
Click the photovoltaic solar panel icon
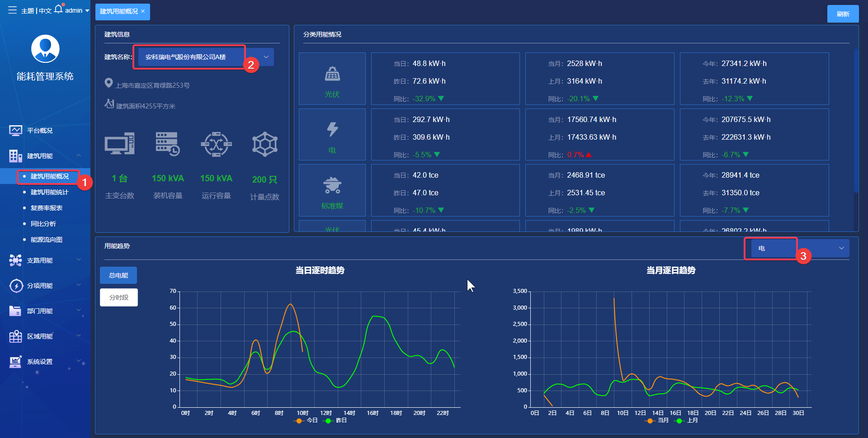(x=332, y=74)
